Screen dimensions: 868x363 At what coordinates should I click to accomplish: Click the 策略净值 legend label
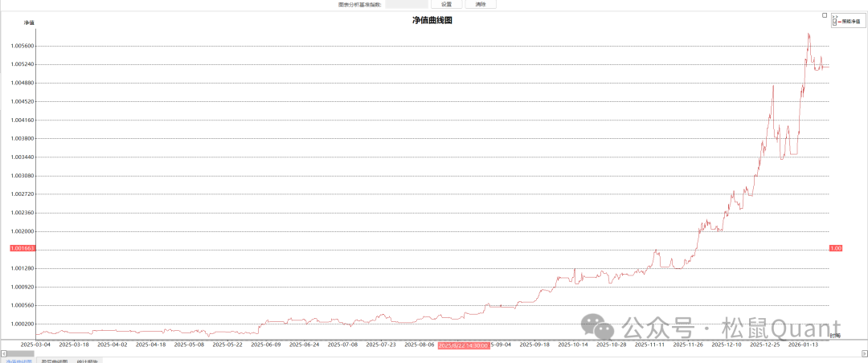click(x=850, y=22)
